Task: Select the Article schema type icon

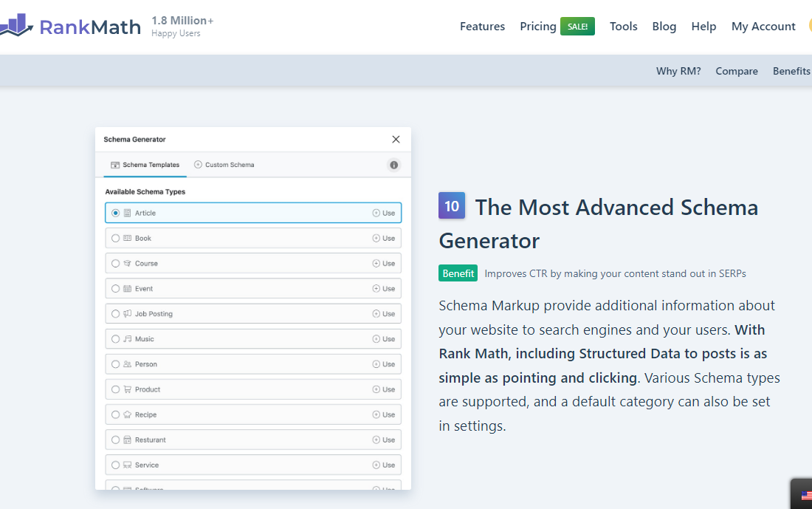Action: click(126, 212)
